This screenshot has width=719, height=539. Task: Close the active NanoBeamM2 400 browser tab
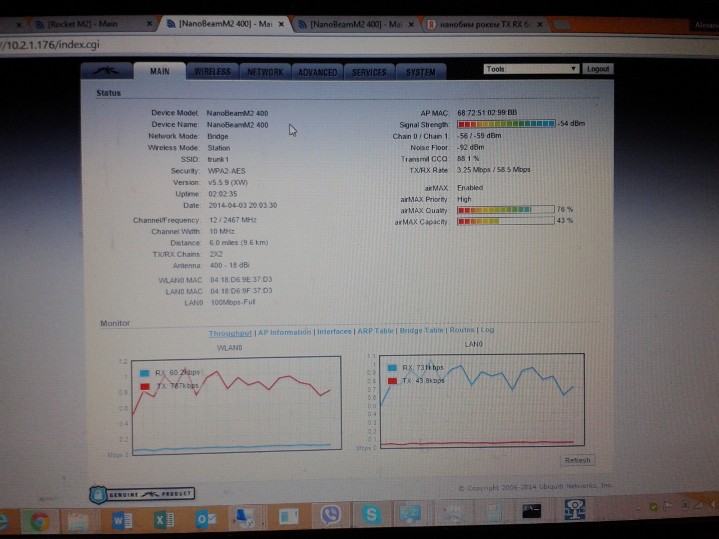(281, 24)
